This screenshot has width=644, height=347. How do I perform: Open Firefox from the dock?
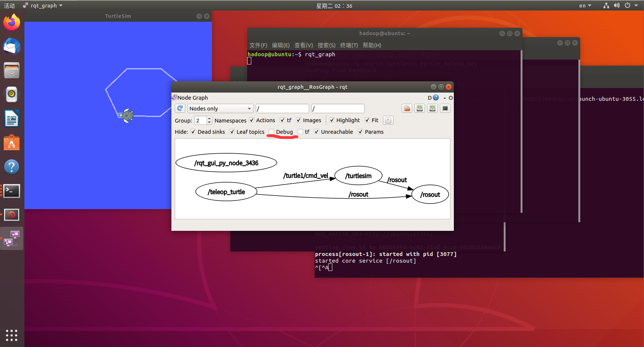[x=12, y=22]
